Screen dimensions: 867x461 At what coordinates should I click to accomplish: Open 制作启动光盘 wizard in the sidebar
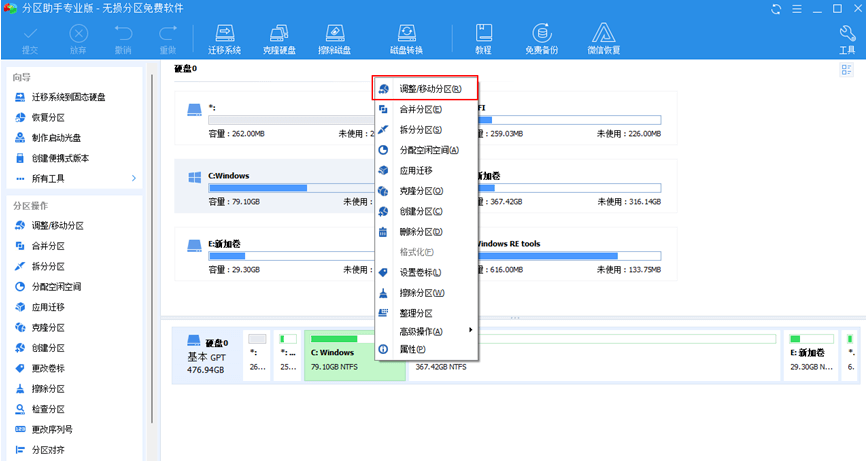click(x=60, y=138)
